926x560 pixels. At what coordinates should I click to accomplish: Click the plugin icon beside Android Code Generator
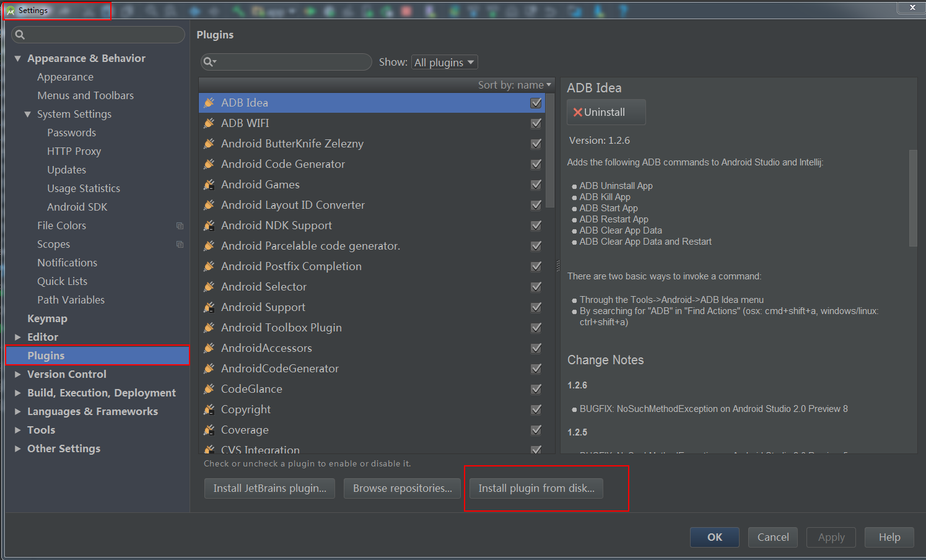(x=209, y=164)
